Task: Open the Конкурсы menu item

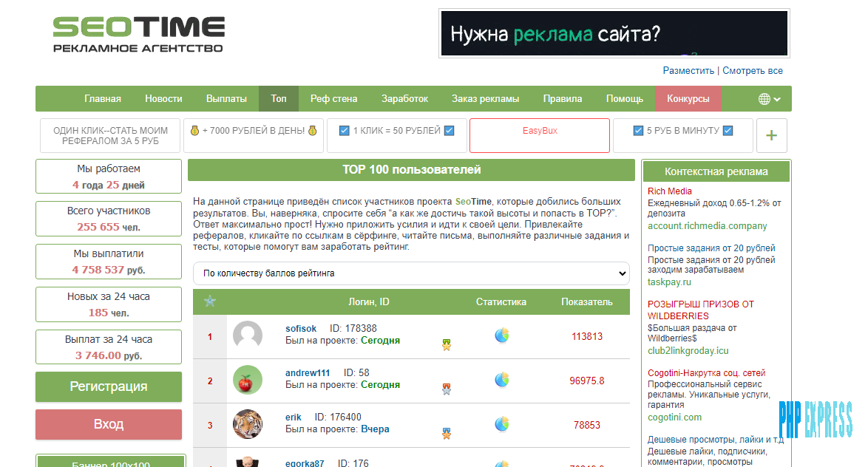Action: tap(688, 99)
